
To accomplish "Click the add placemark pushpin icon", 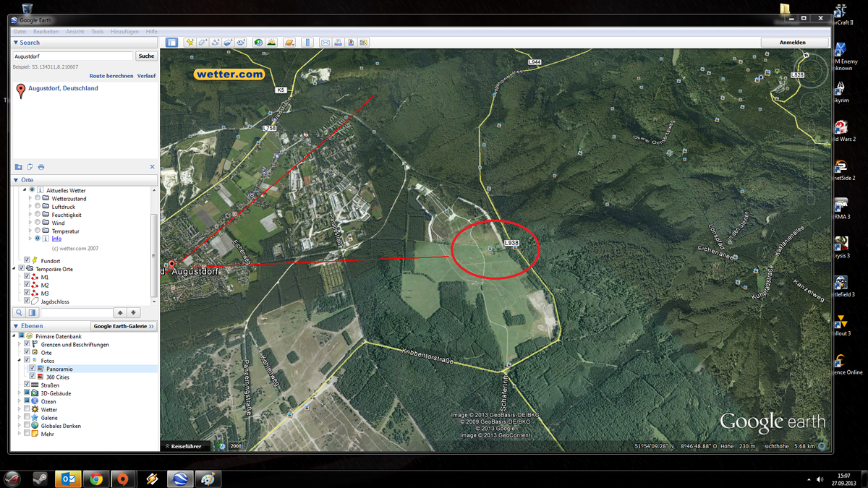I will pyautogui.click(x=190, y=43).
